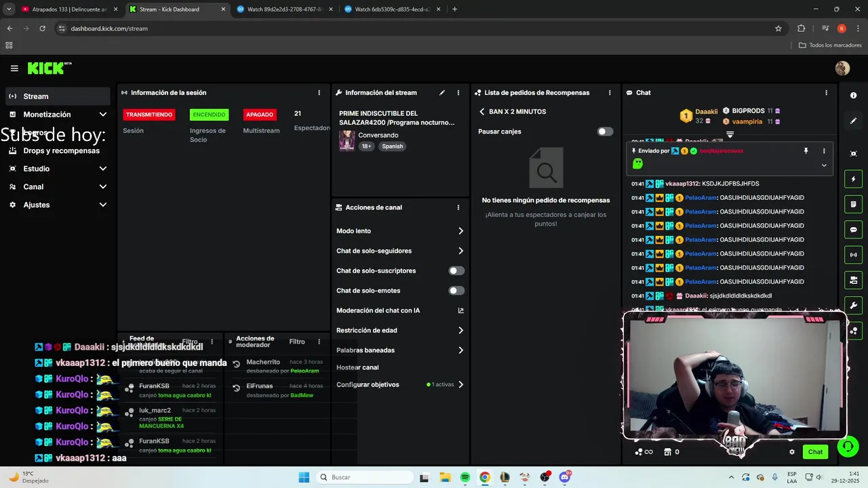
Task: Open Moderación del chat con IA external link
Action: coord(461,310)
